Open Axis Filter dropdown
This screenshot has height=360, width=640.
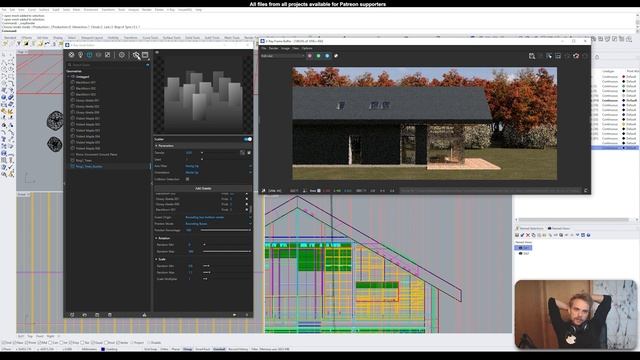pos(218,166)
